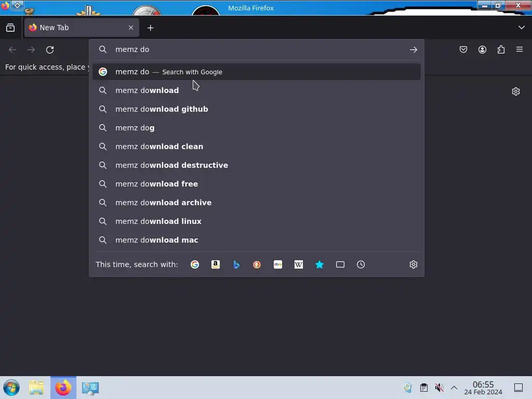Choose 'memz download free' suggestion
Screen dimensions: 532x399
pos(257,183)
